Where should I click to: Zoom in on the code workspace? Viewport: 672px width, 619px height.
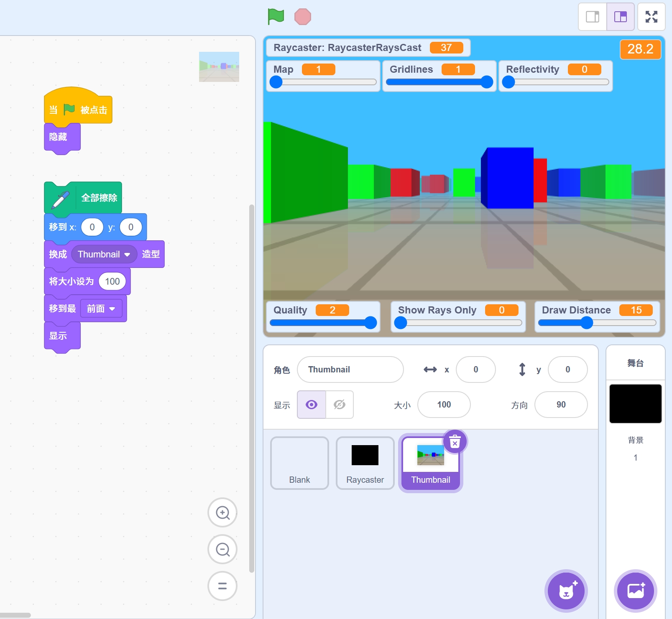[222, 512]
